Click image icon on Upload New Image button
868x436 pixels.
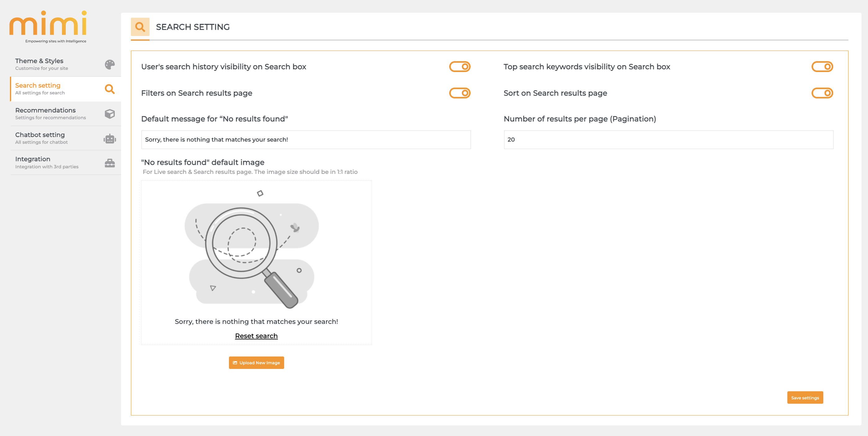(x=235, y=363)
